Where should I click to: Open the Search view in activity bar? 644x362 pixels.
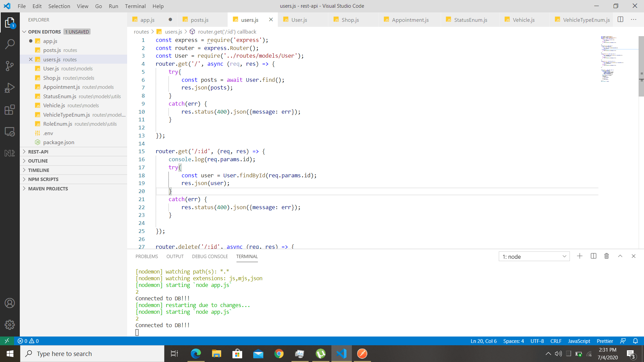(x=10, y=44)
